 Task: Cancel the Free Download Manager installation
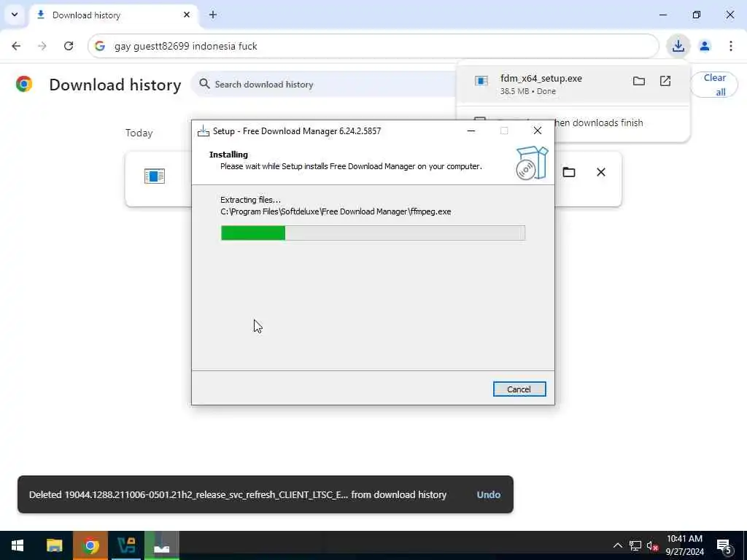519,389
